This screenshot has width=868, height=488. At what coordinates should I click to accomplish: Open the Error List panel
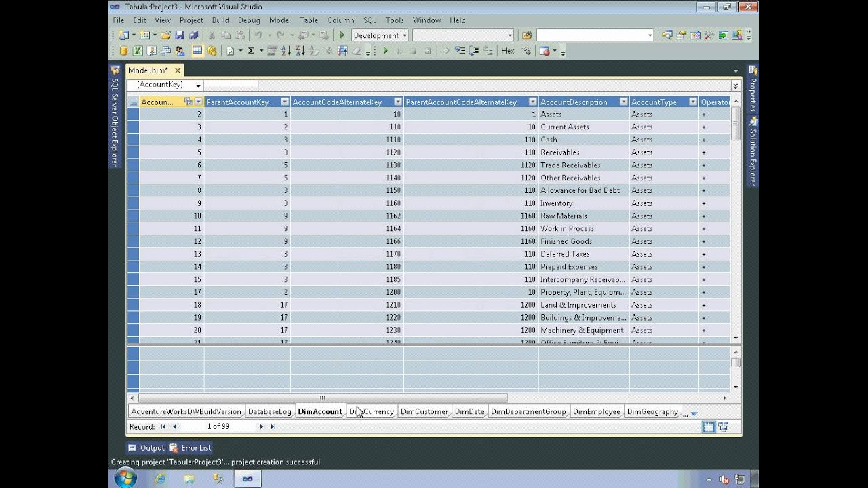[x=190, y=447]
